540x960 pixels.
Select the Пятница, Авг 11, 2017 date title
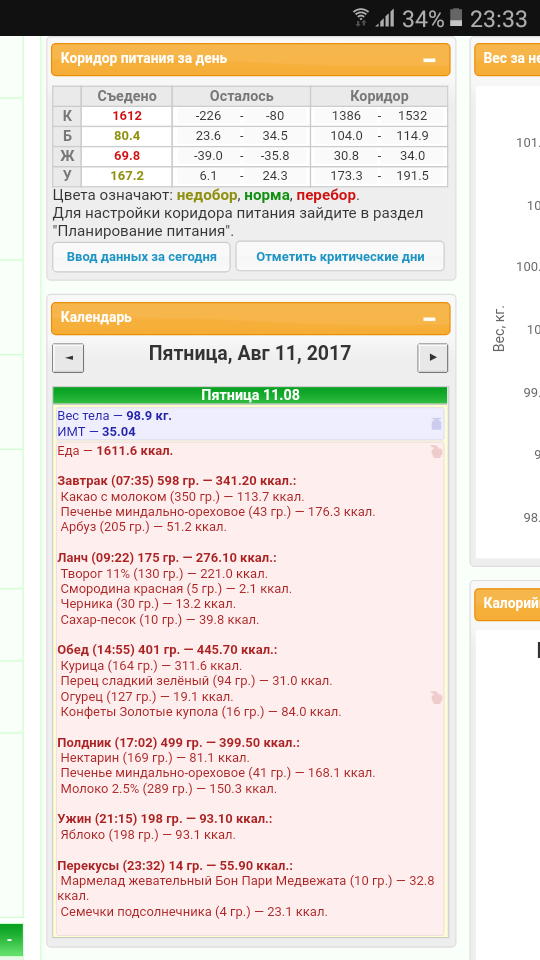(x=250, y=353)
